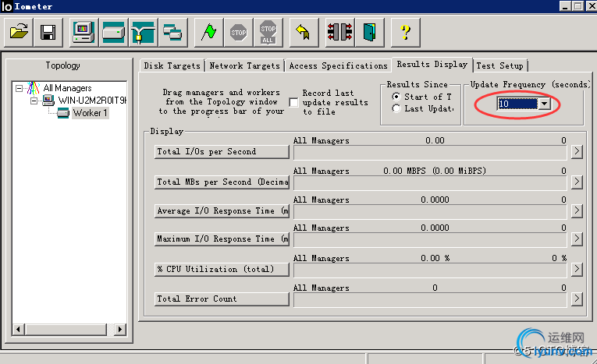This screenshot has height=364, width=597.
Task: Open the Update Frequency dropdown
Action: [x=545, y=104]
